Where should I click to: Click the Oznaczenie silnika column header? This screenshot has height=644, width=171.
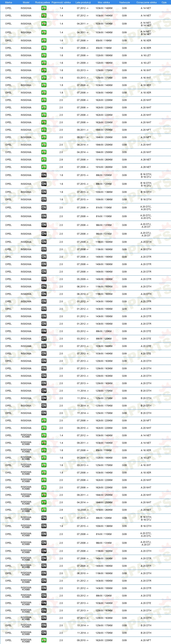[146, 2]
